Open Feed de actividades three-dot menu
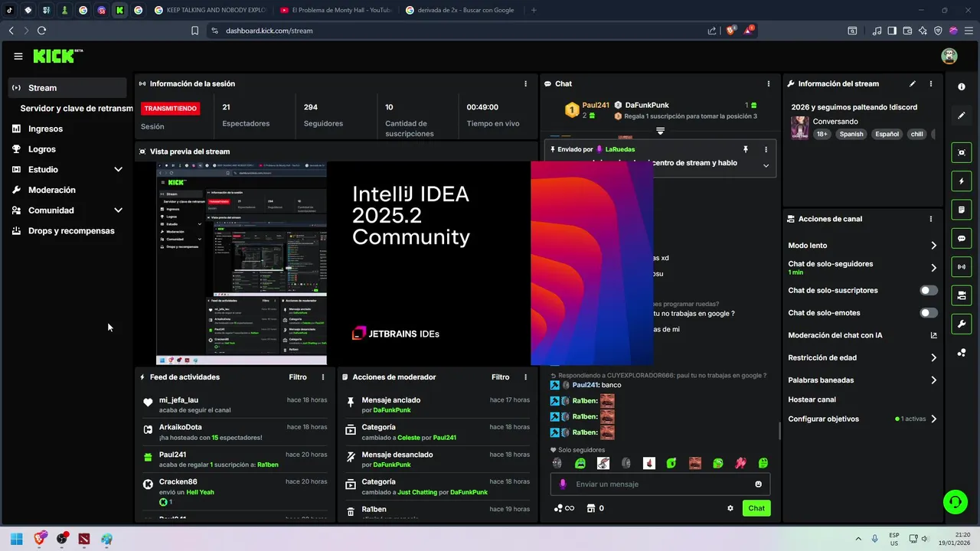This screenshot has width=980, height=551. pos(323,377)
